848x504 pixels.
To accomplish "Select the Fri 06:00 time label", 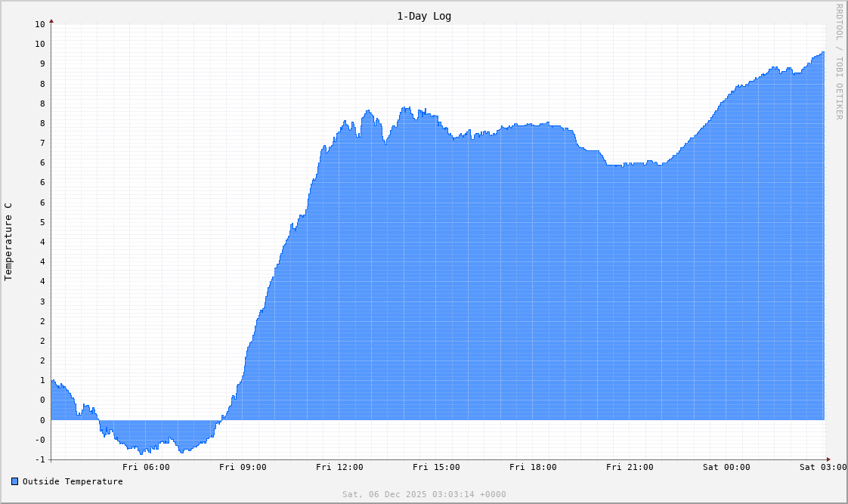I will tap(148, 467).
